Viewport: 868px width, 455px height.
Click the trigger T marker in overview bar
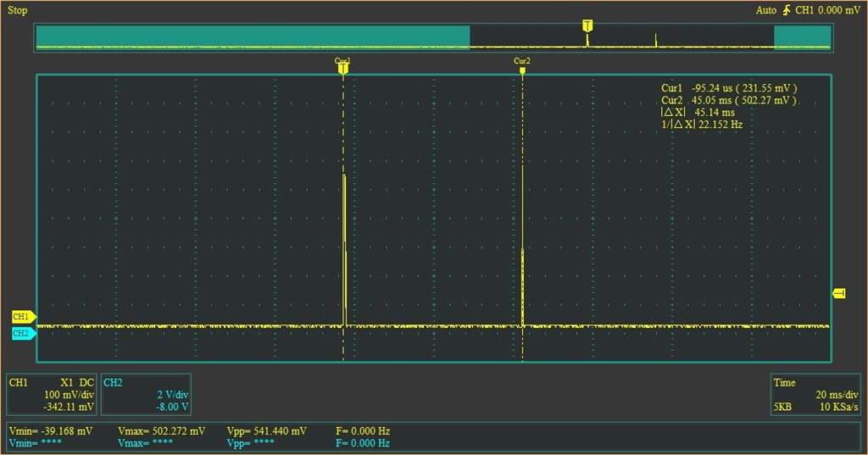[587, 25]
